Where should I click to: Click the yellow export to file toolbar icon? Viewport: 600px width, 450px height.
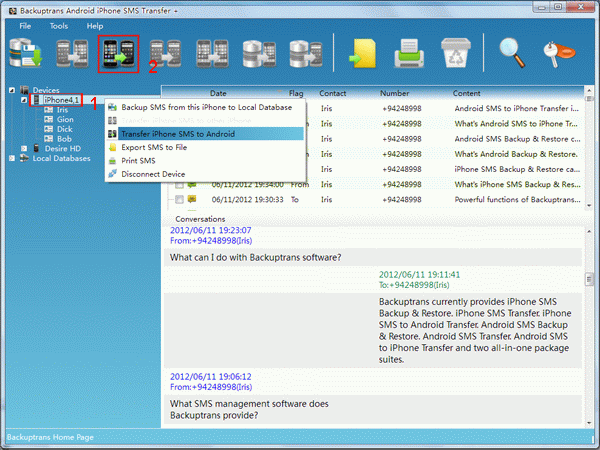tap(362, 54)
